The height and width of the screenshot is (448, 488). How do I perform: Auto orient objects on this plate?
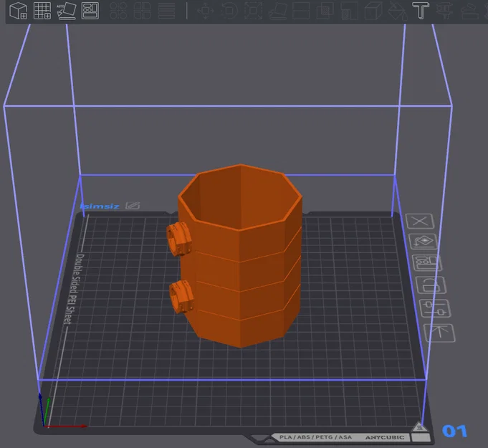click(423, 242)
